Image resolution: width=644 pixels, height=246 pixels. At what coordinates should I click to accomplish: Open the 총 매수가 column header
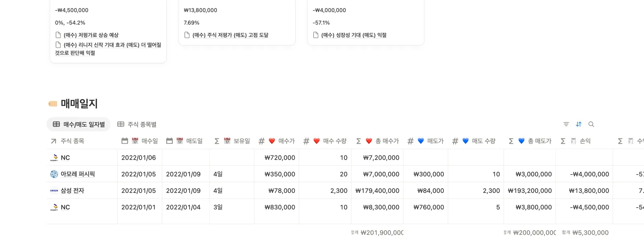pos(377,141)
